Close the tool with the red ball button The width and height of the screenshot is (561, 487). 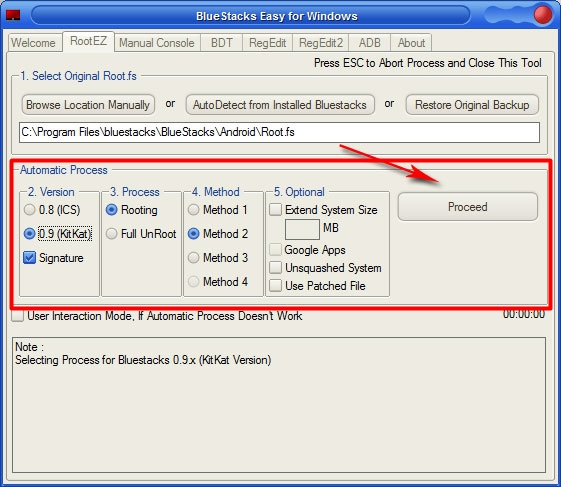(542, 15)
